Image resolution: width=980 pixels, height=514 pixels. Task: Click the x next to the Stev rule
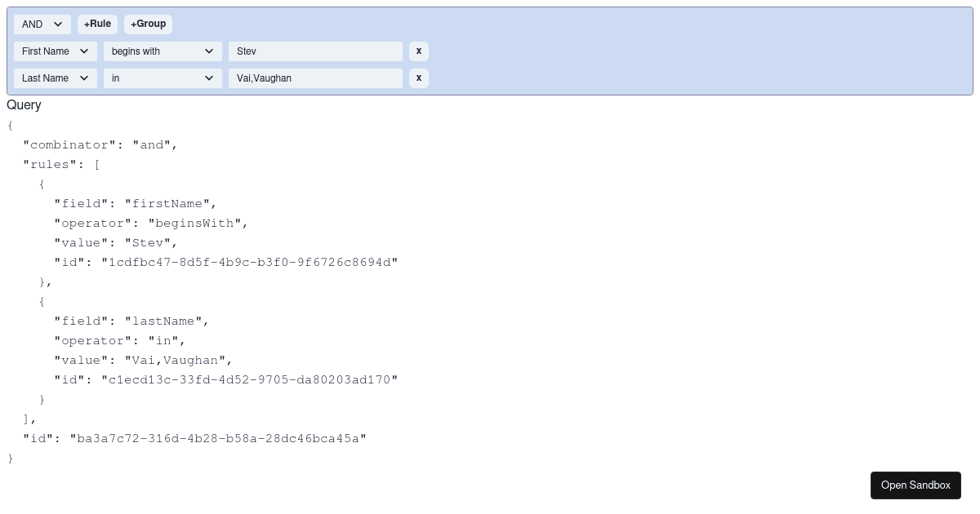pyautogui.click(x=418, y=51)
